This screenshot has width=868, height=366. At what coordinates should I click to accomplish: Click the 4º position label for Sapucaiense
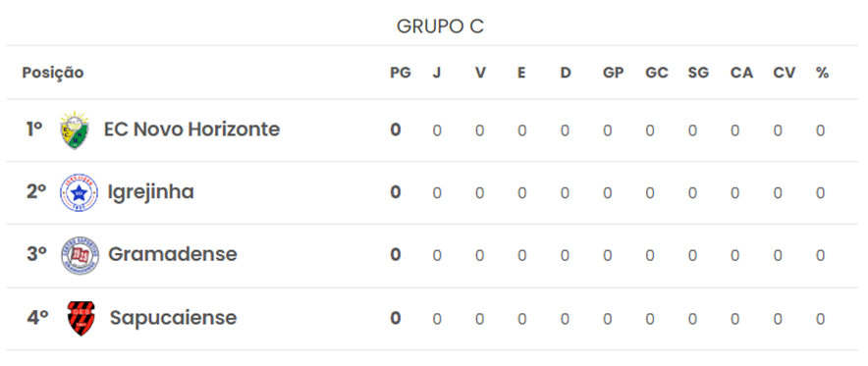(x=37, y=318)
